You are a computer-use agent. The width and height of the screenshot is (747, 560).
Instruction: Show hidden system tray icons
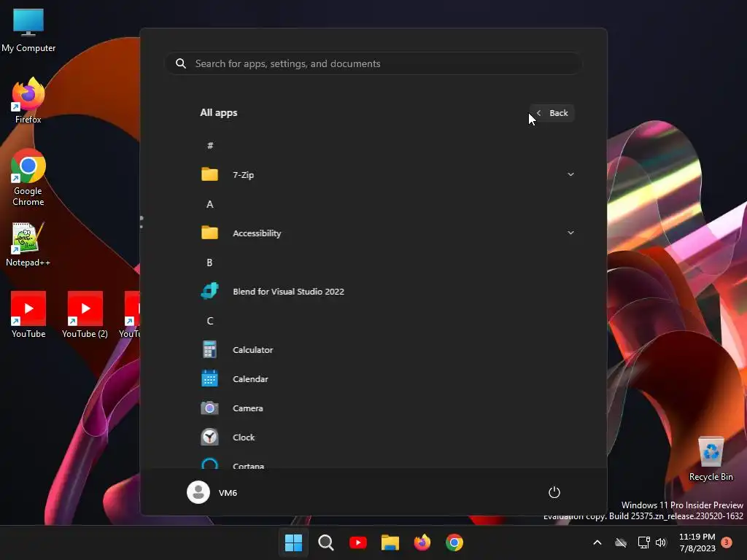pyautogui.click(x=597, y=542)
